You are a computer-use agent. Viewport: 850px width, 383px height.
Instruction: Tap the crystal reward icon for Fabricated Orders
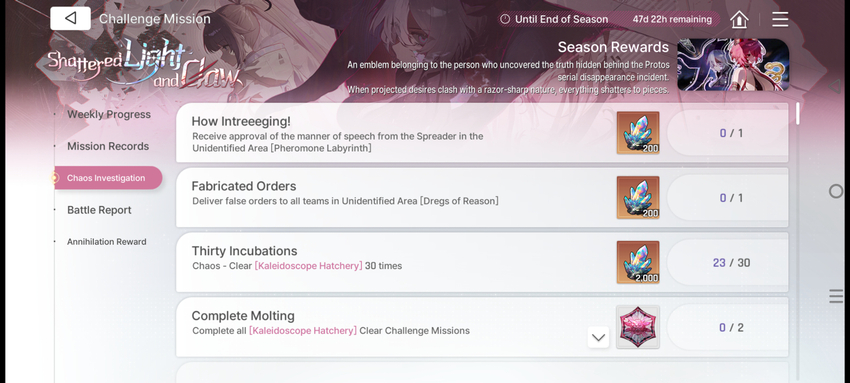[x=638, y=197]
